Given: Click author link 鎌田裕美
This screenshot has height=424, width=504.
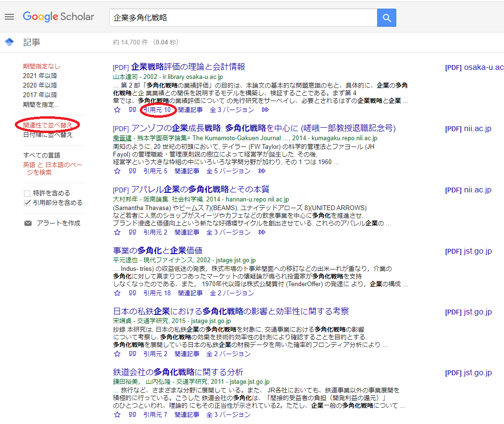Looking at the screenshot, I should coord(125,381).
